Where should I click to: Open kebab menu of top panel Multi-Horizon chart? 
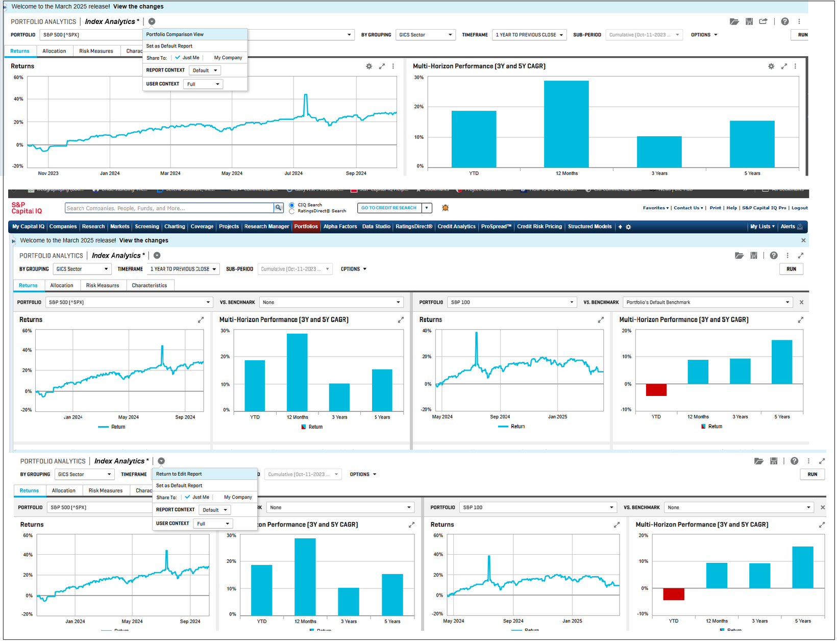795,66
